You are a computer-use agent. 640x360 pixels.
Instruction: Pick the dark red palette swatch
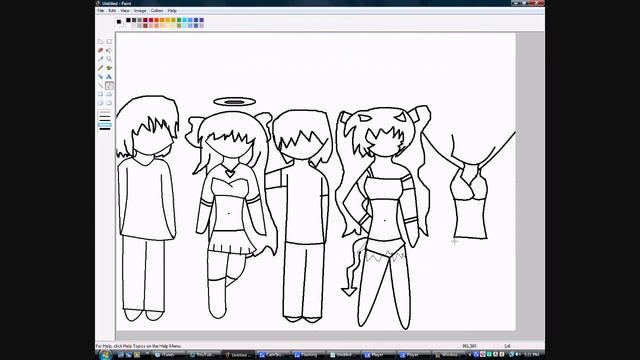(x=145, y=20)
